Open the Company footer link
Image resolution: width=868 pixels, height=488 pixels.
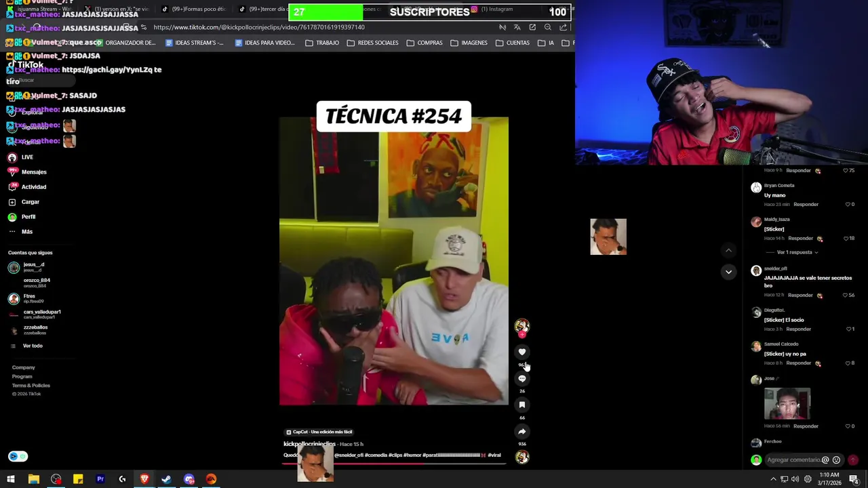(23, 367)
